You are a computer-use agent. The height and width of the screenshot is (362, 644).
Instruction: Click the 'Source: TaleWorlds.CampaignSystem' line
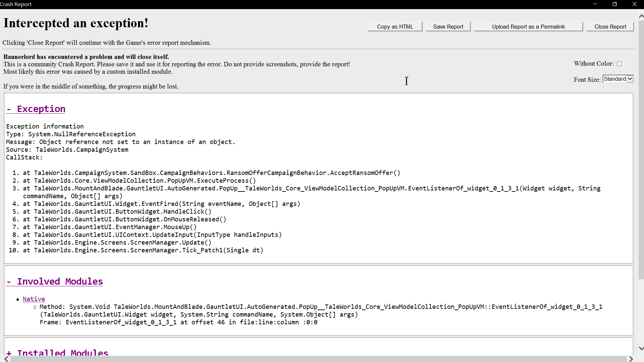[67, 150]
